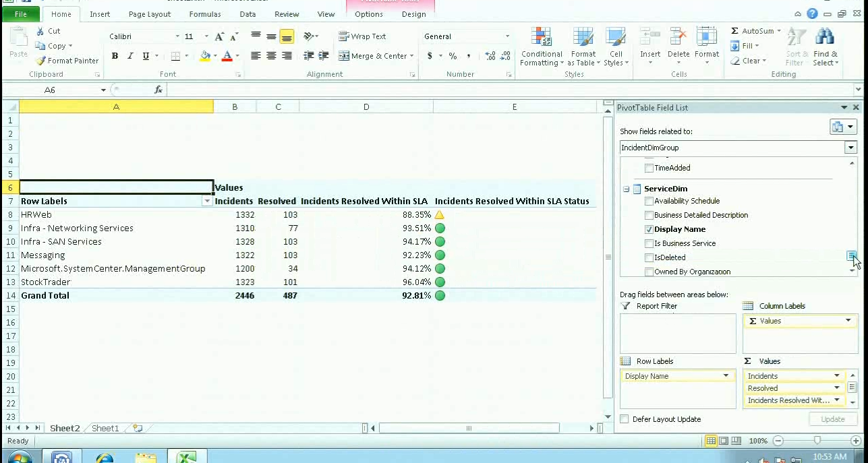Check the Availability Schedule field
Image resolution: width=868 pixels, height=463 pixels.
coord(649,201)
